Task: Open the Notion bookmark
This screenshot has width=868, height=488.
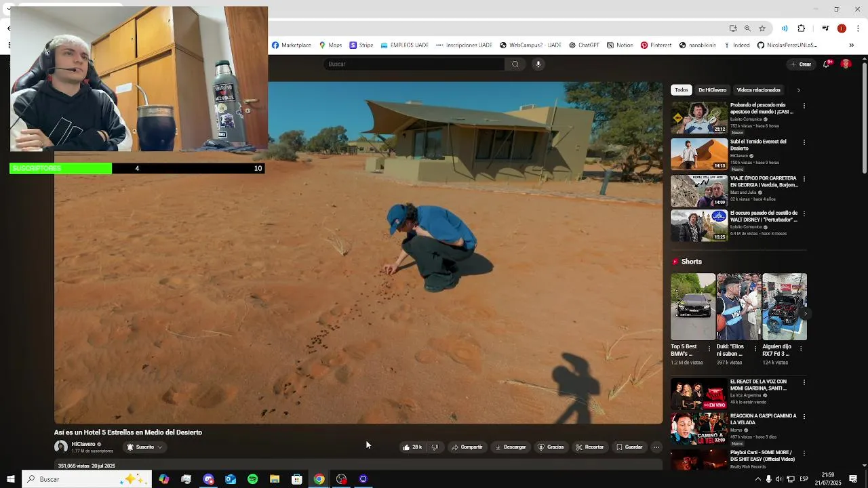Action: pos(620,45)
